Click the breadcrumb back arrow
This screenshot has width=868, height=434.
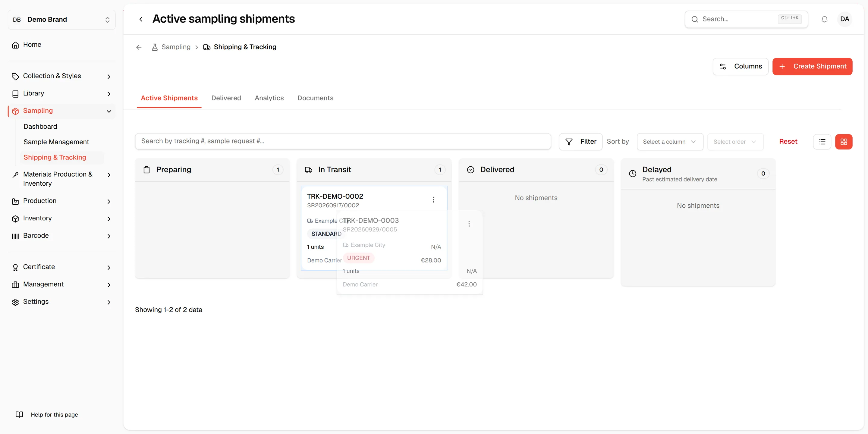tap(139, 47)
